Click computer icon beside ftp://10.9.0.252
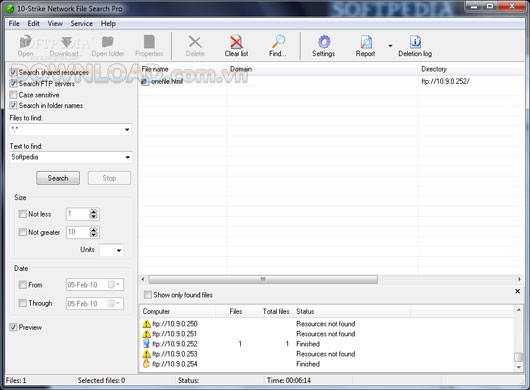Screen dimensions: 530x390 pos(146,344)
